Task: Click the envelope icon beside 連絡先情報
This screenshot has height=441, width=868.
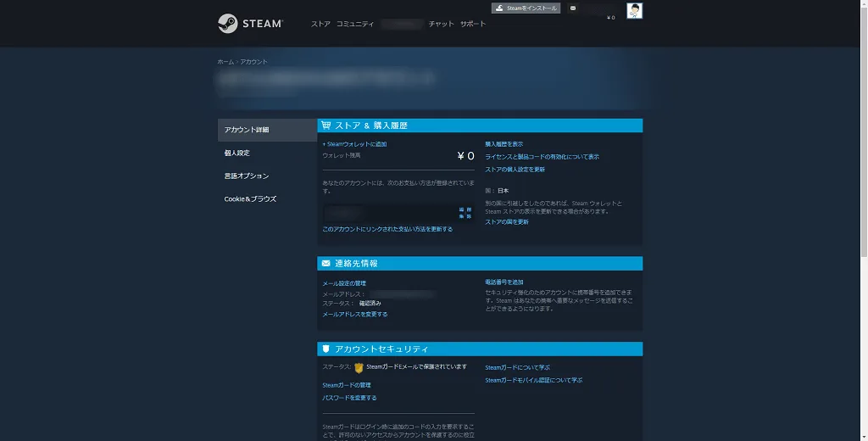Action: point(326,263)
